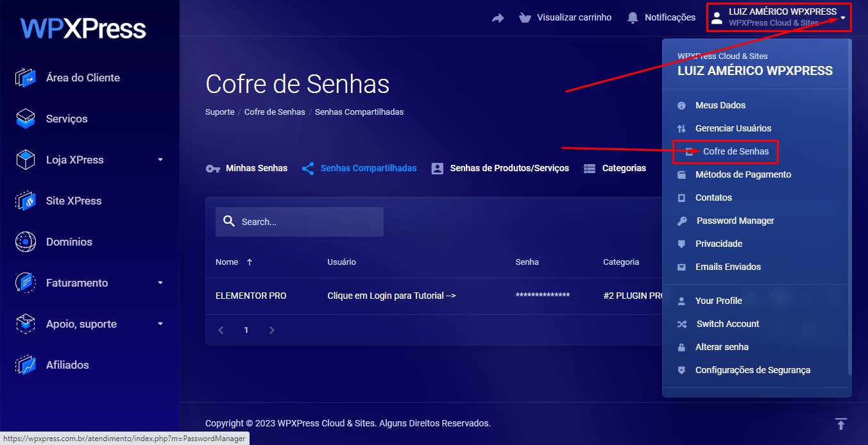Click the Serviços sidebar icon

point(25,119)
